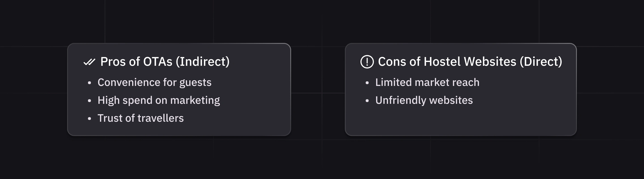Select the Trust of travellers item
This screenshot has height=179, width=644.
140,118
